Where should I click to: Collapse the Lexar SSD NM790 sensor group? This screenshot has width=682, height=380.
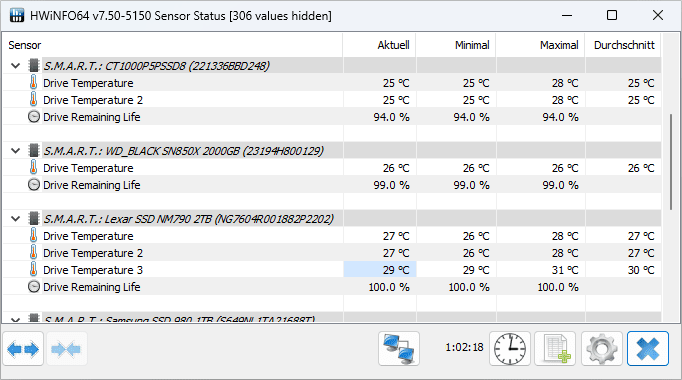pyautogui.click(x=16, y=219)
